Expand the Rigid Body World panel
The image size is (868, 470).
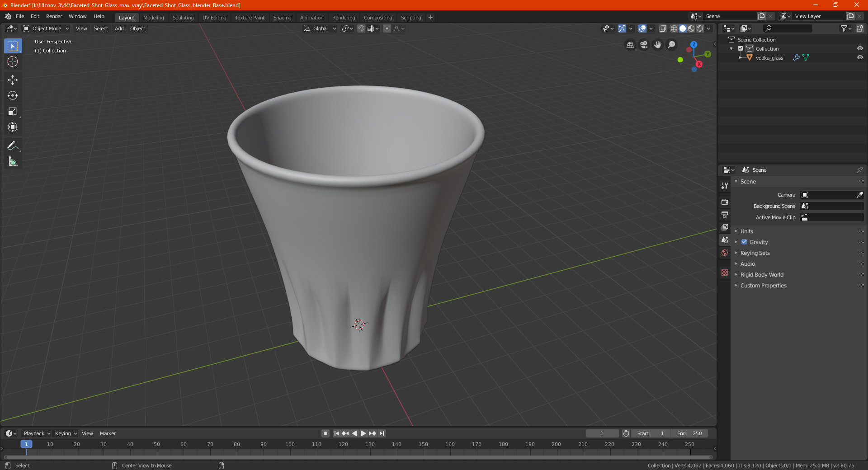762,275
